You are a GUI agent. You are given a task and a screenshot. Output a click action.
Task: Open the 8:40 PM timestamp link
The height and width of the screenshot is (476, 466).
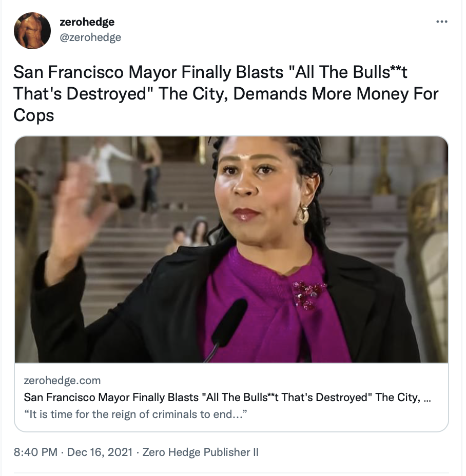pyautogui.click(x=35, y=452)
